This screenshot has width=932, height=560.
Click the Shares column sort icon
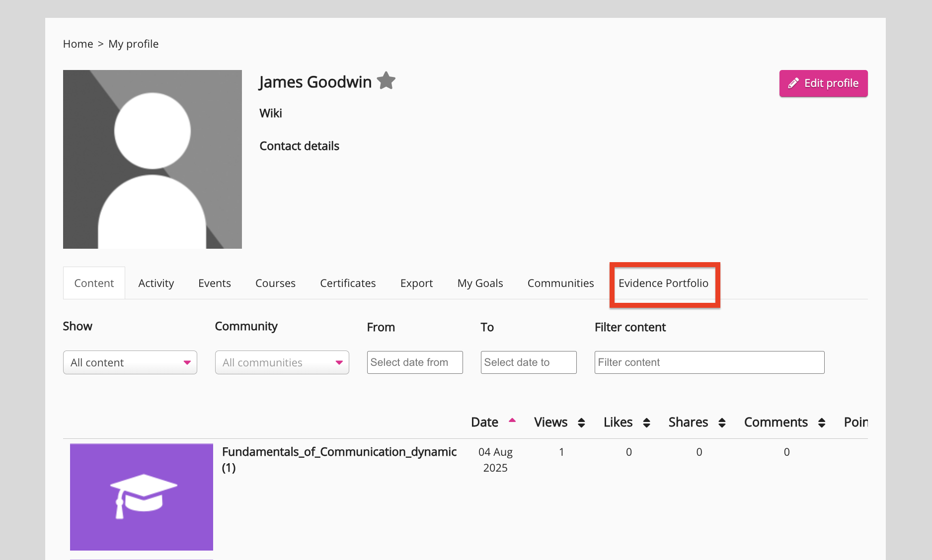(x=722, y=422)
